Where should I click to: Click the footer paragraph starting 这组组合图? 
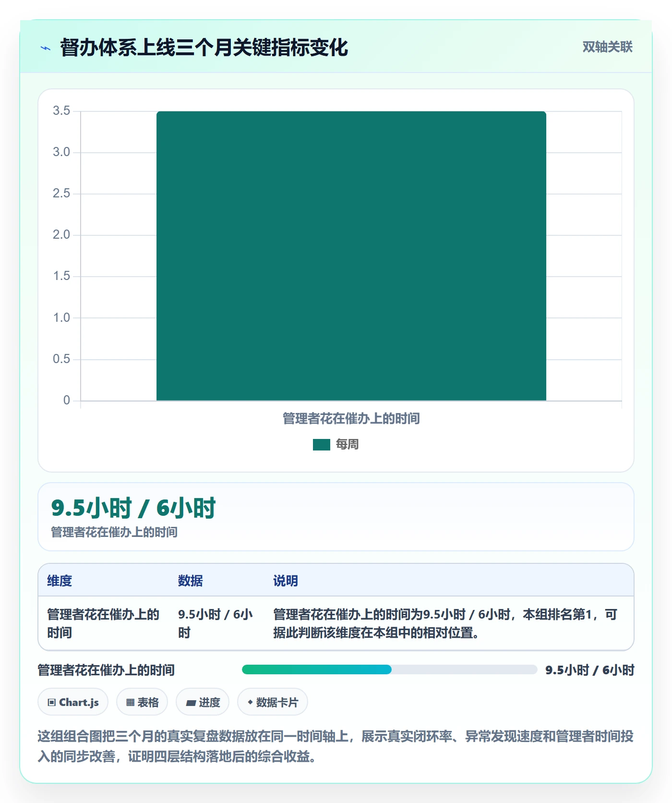point(336,746)
